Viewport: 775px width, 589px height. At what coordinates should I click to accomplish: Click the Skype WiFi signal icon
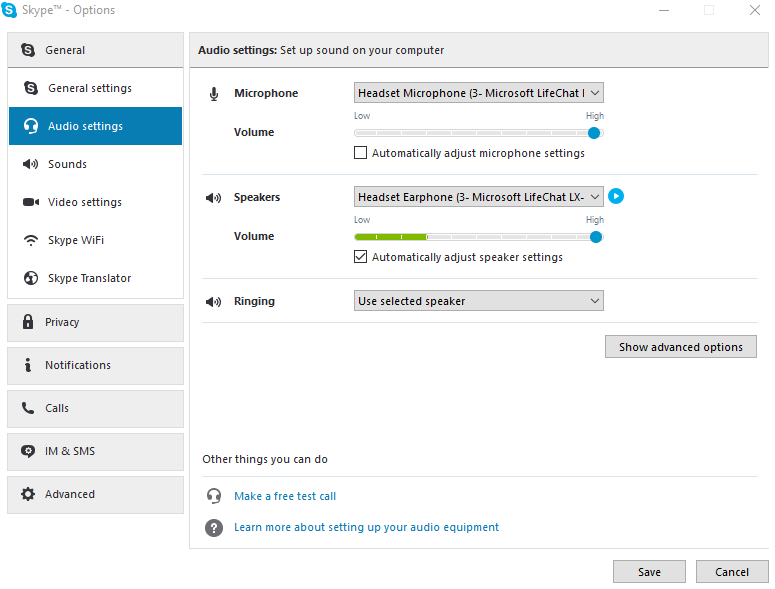(31, 240)
